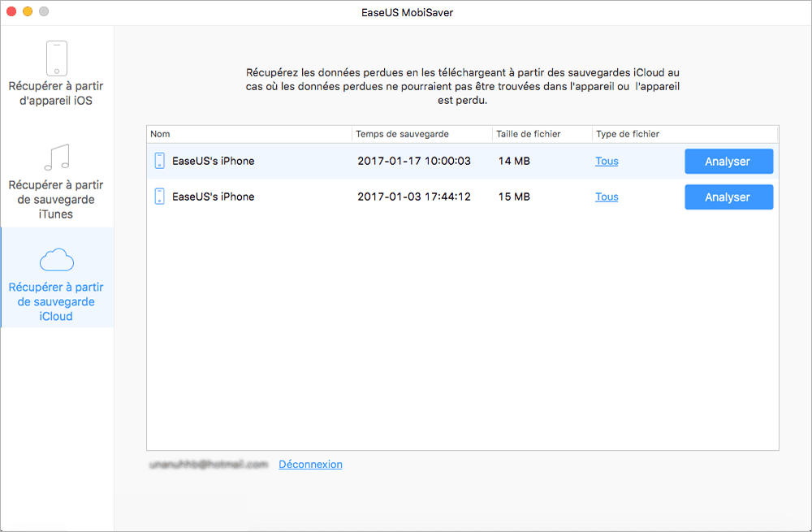Open file types for the 2017-01-03 backup
The width and height of the screenshot is (812, 532).
[607, 197]
